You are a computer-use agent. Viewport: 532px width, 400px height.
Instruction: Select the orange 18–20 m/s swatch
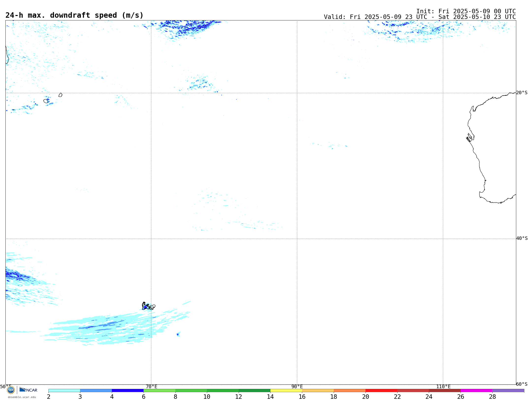(349, 391)
